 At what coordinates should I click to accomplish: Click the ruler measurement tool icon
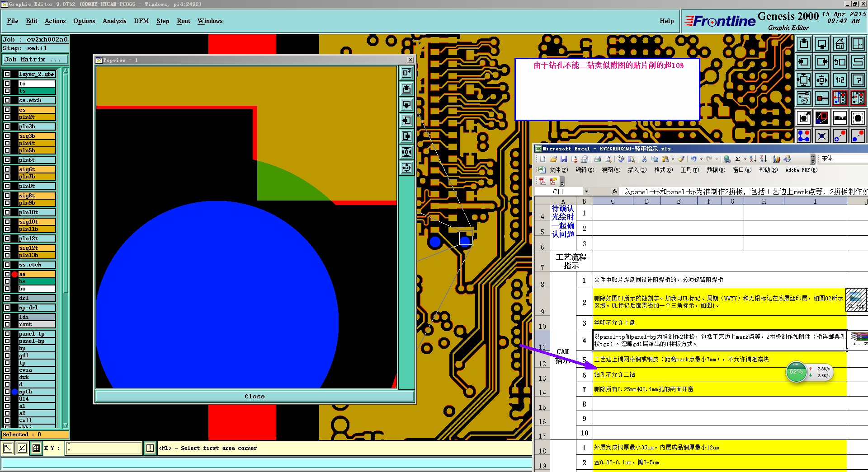click(x=840, y=118)
